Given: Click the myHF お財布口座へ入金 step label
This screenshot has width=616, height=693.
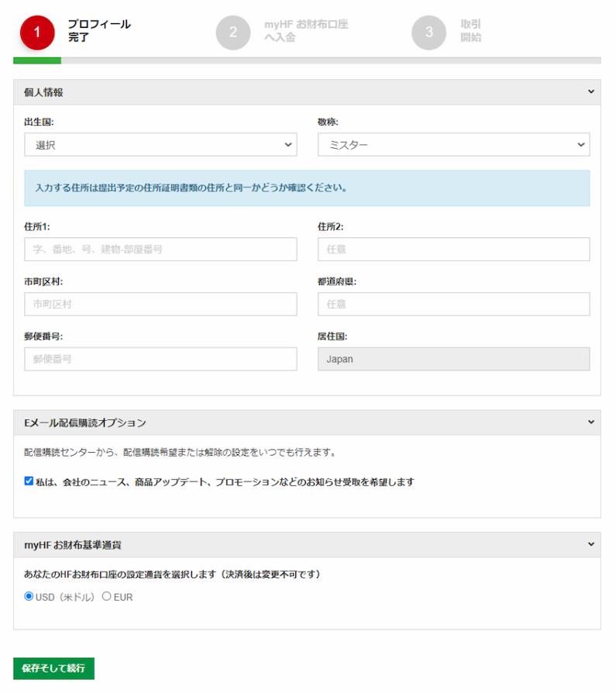Looking at the screenshot, I should (x=305, y=31).
